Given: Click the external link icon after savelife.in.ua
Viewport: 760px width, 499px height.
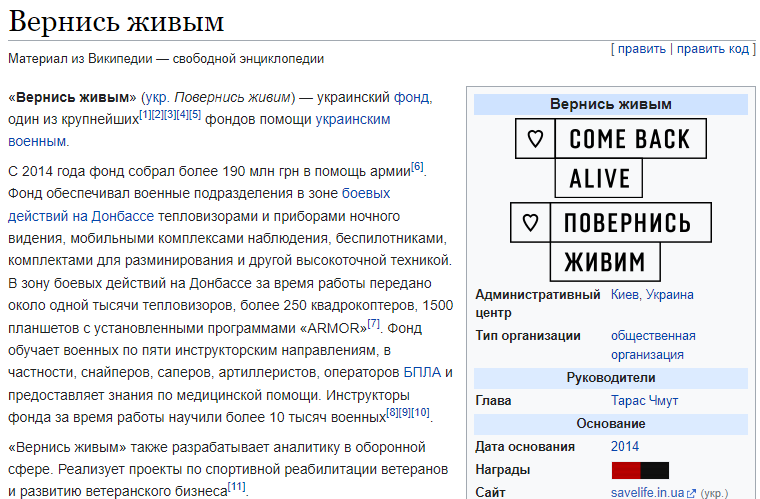Looking at the screenshot, I should [692, 494].
